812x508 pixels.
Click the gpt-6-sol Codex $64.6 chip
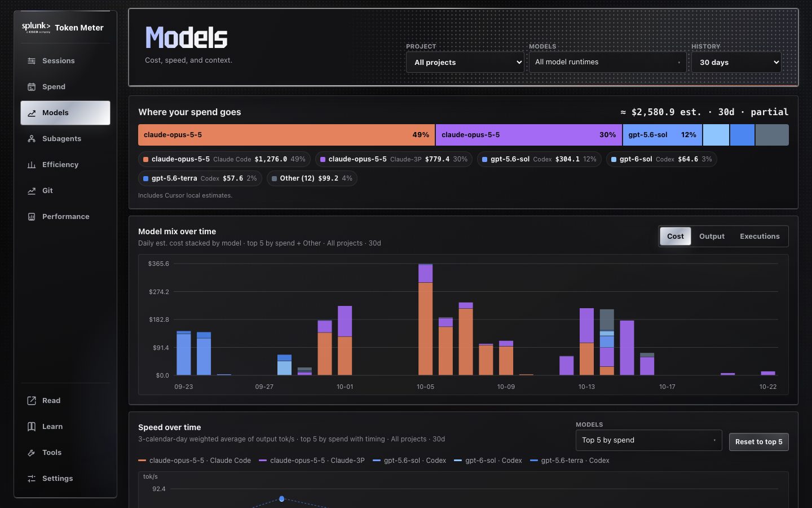click(661, 159)
